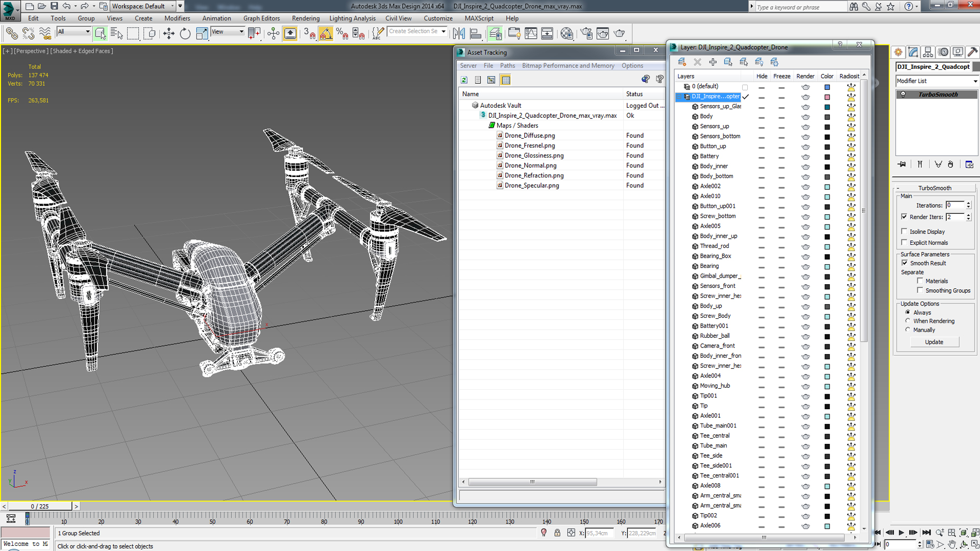Open Render Setup dialog

[586, 34]
